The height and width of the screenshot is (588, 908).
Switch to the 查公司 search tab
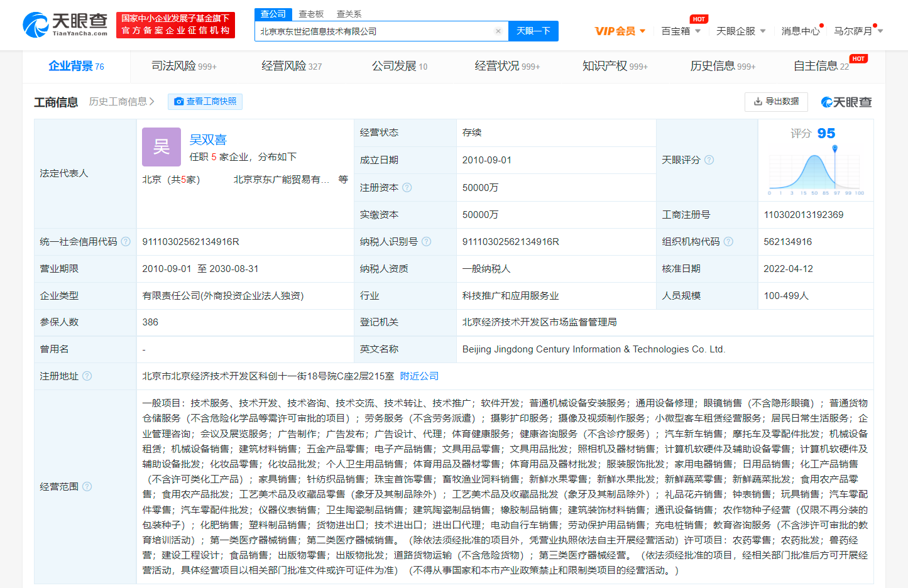coord(273,14)
